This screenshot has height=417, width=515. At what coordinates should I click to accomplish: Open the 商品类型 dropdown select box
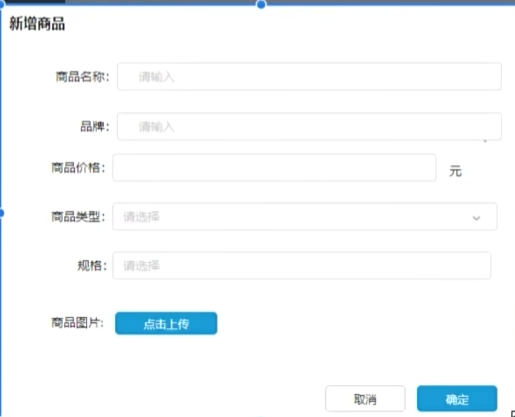305,217
